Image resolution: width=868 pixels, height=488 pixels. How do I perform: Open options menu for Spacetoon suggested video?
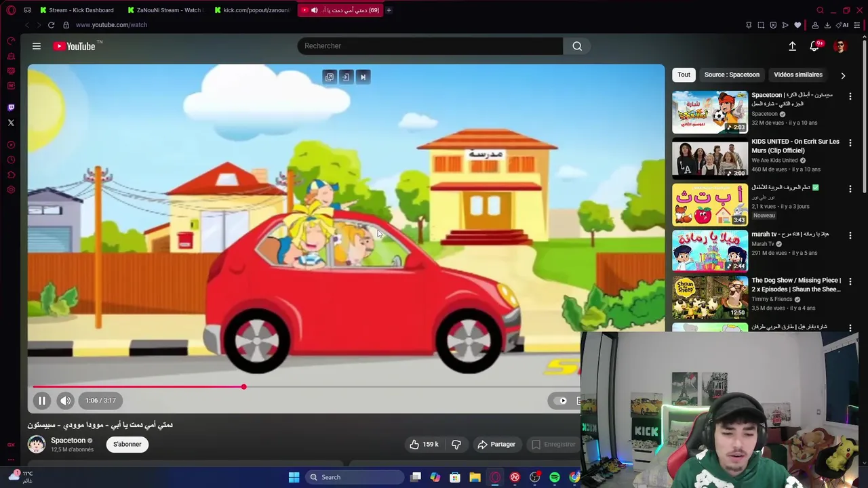coord(850,96)
